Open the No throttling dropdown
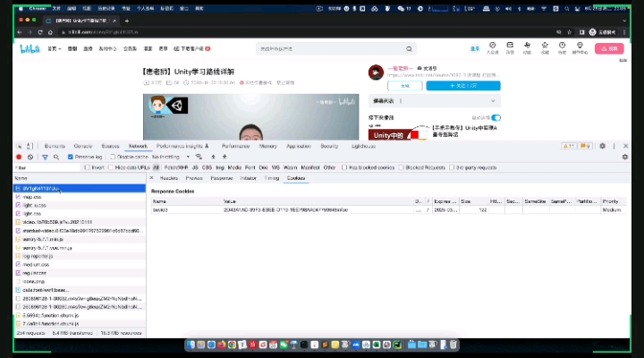 (171, 157)
